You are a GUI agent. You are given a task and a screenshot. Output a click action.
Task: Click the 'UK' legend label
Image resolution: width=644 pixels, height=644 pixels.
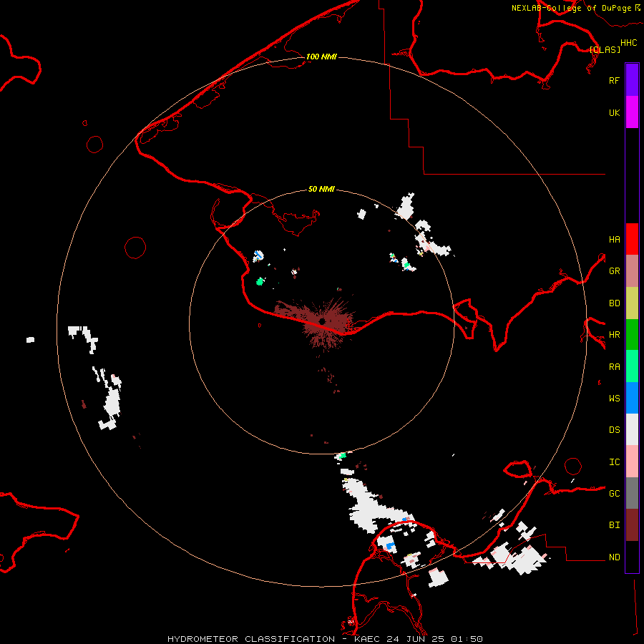click(614, 113)
